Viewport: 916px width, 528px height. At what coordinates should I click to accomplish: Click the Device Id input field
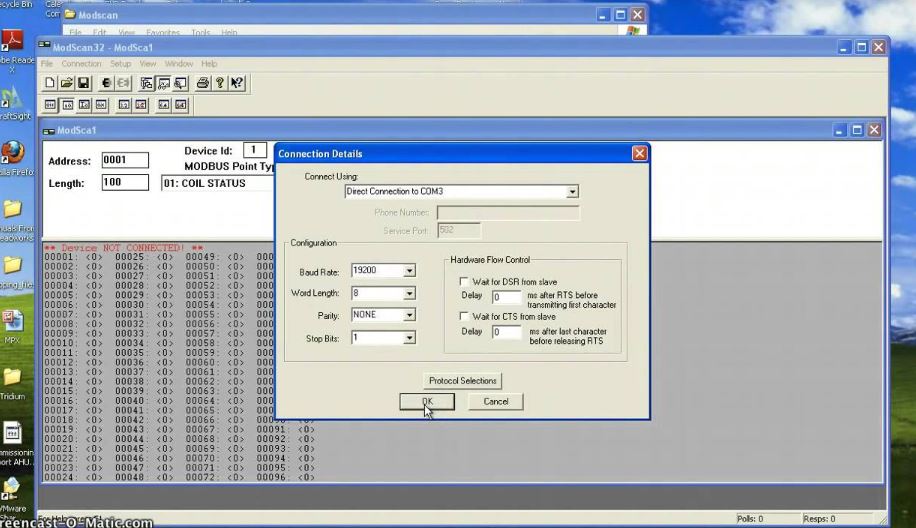coord(255,150)
